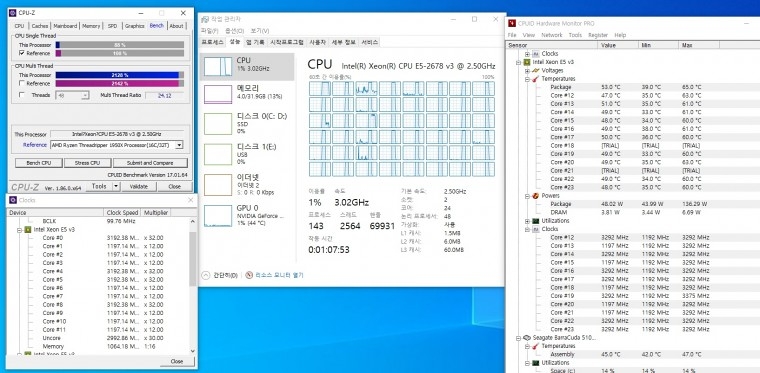Open the Register menu in Hardware Monitor

click(x=598, y=35)
